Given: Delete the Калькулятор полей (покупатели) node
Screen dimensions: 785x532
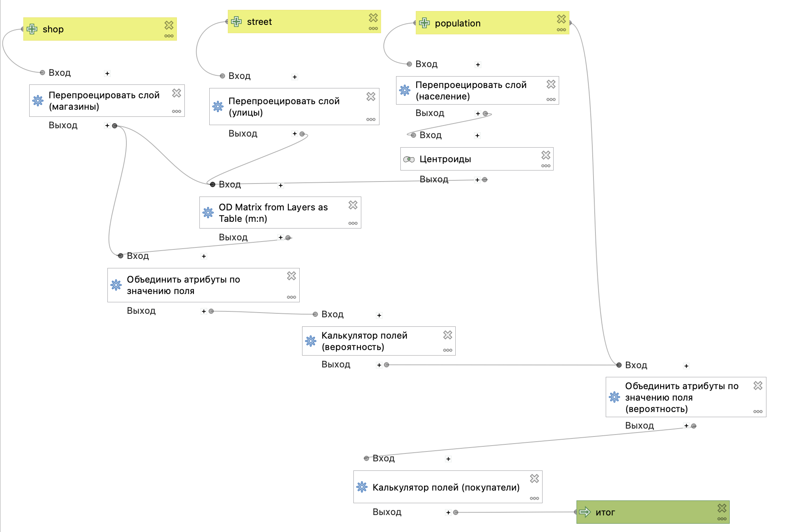Looking at the screenshot, I should (534, 479).
